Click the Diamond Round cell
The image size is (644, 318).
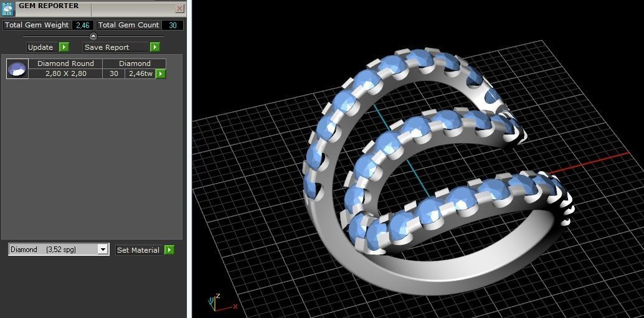click(x=66, y=63)
